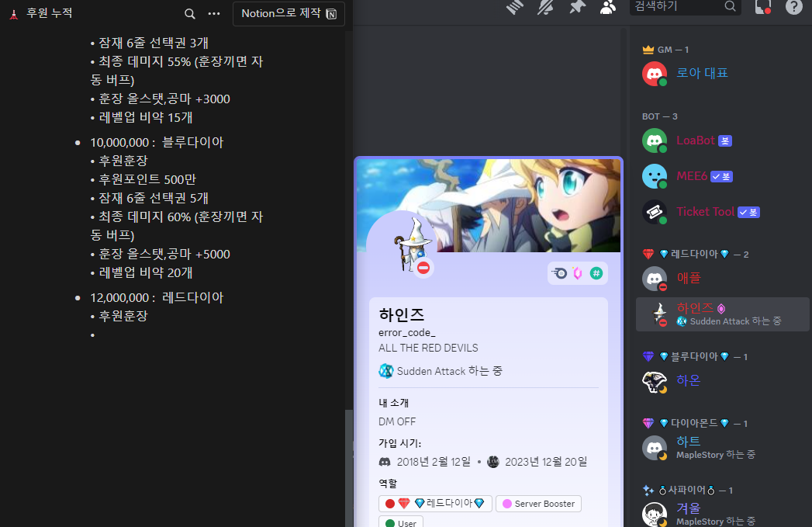Click the Sudden Attack activity icon in profile
This screenshot has width=812, height=527.
pos(386,371)
